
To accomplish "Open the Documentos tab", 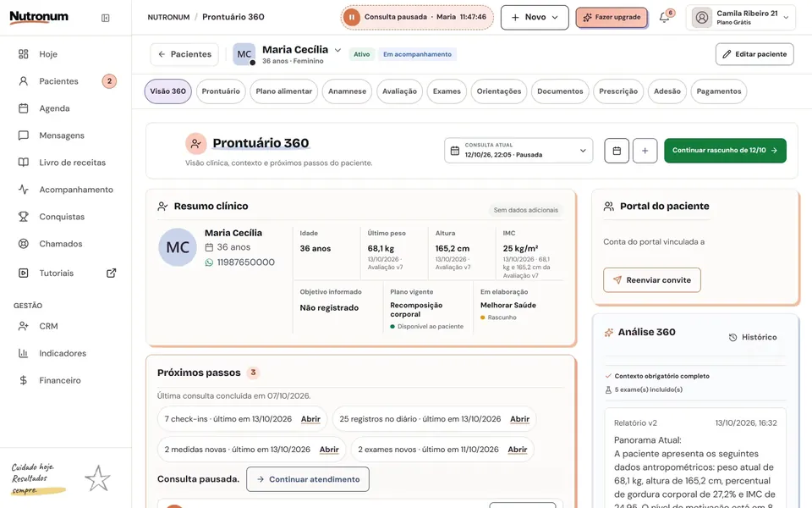I will (x=560, y=91).
